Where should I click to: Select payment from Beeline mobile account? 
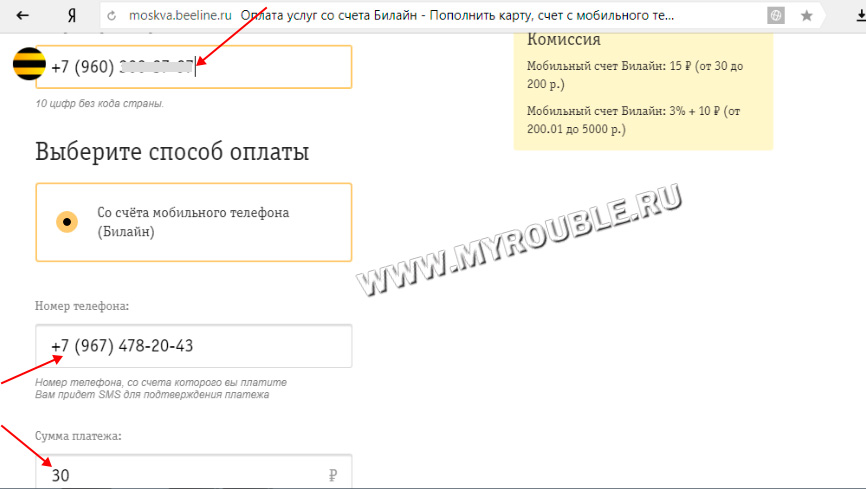coord(193,222)
